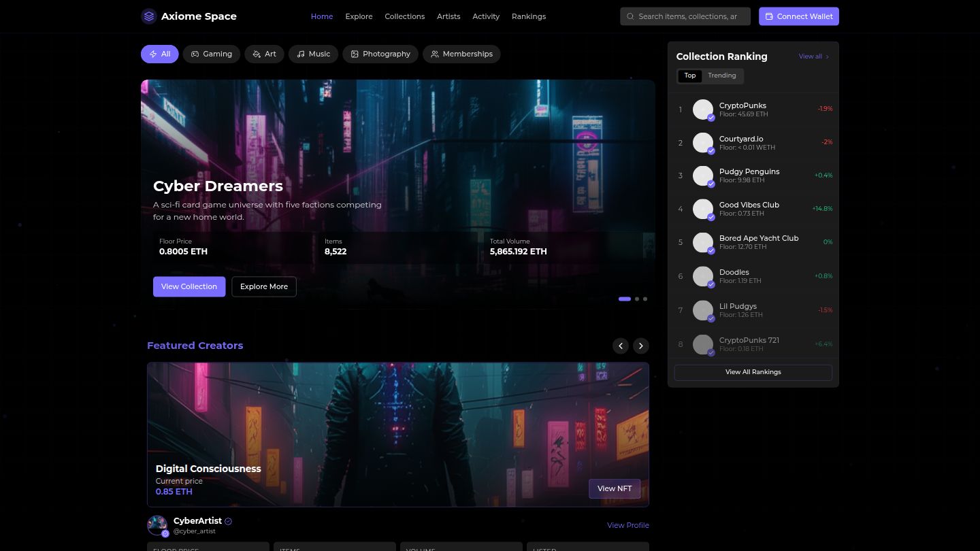
Task: Click the previous Featured Creators arrow
Action: coord(620,346)
